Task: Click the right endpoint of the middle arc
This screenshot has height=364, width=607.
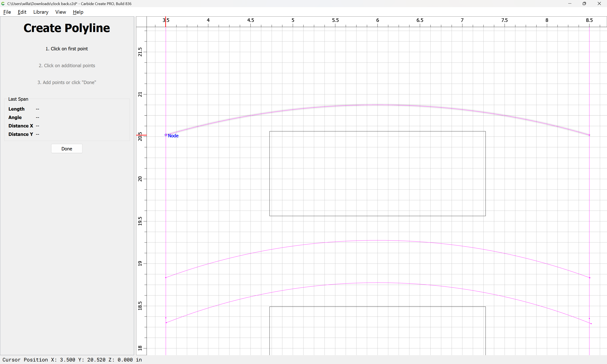Action: (x=590, y=278)
